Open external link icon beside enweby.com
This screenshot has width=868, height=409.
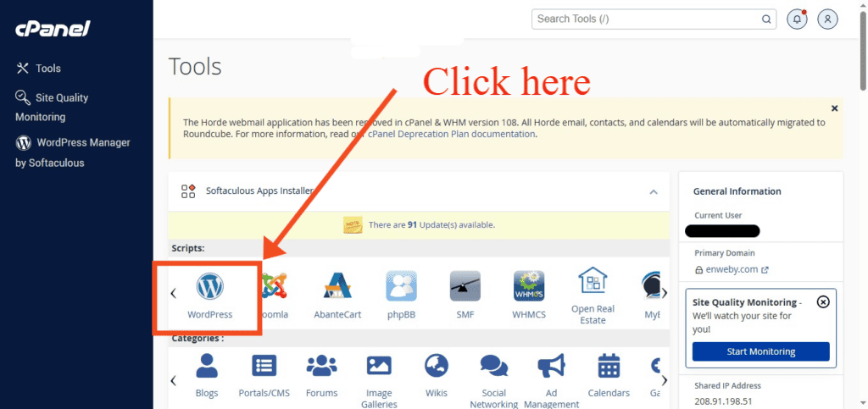765,270
